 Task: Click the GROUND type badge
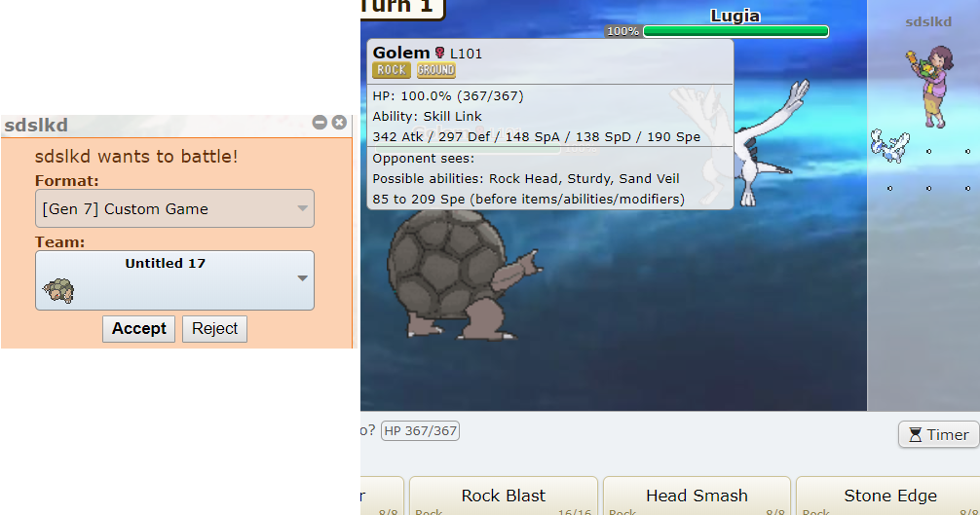tap(435, 70)
